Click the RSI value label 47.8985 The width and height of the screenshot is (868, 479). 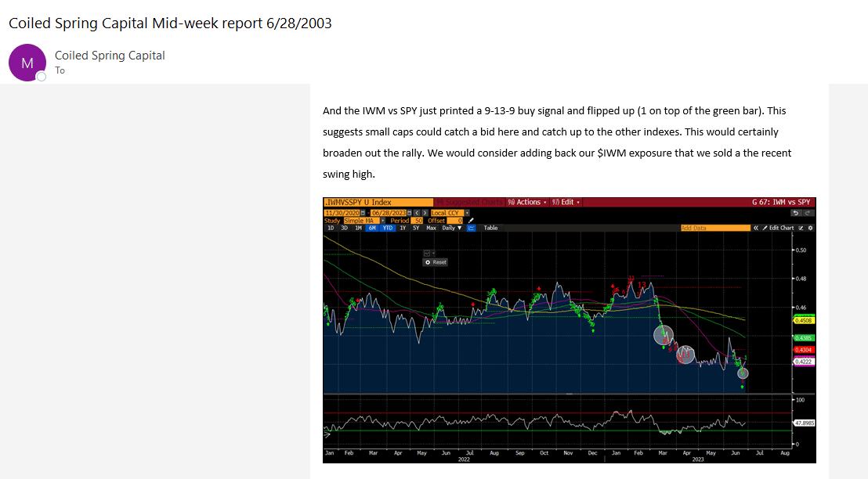[x=805, y=423]
